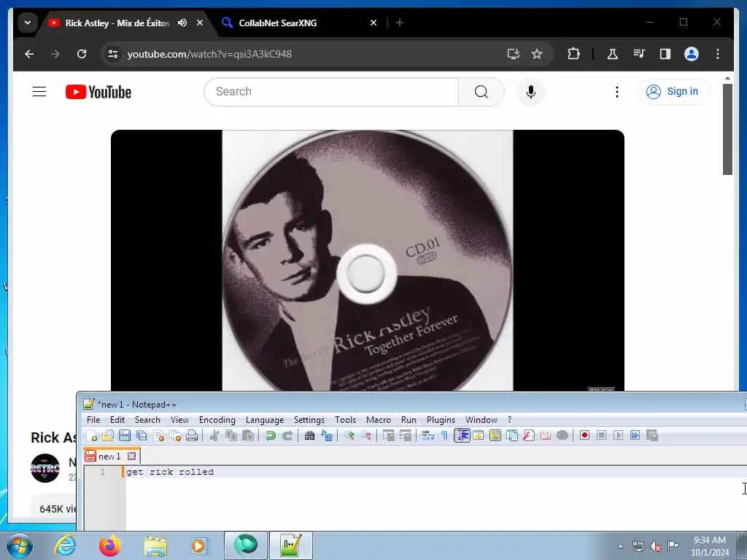Viewport: 747px width, 560px height.
Task: Click the YouTube Sign in button
Action: coord(673,91)
